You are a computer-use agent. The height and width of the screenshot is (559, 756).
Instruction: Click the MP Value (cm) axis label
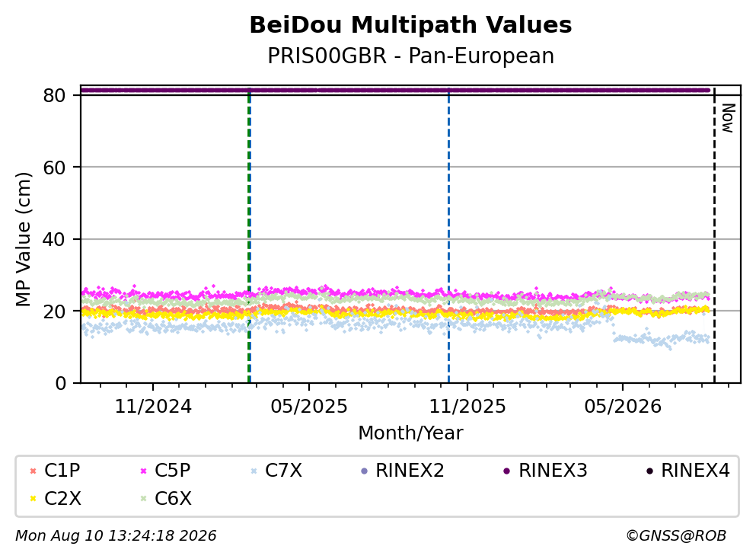(x=23, y=239)
